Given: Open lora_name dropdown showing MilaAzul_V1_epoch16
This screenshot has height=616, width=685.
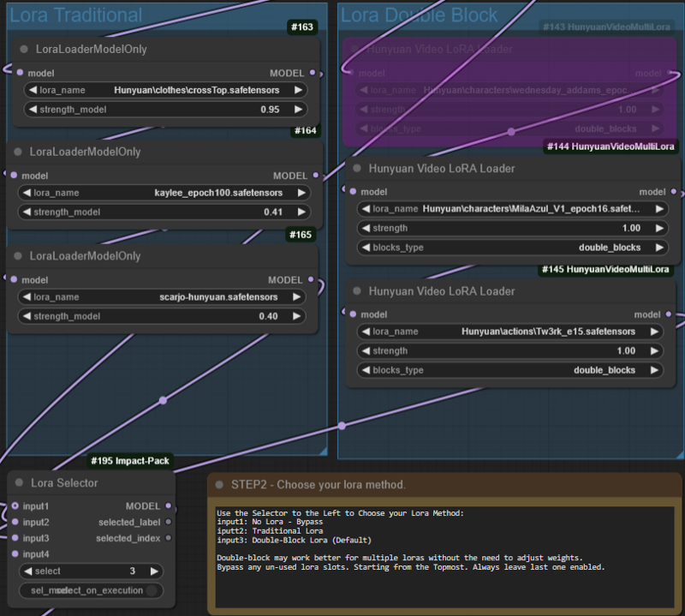Looking at the screenshot, I should [512, 209].
